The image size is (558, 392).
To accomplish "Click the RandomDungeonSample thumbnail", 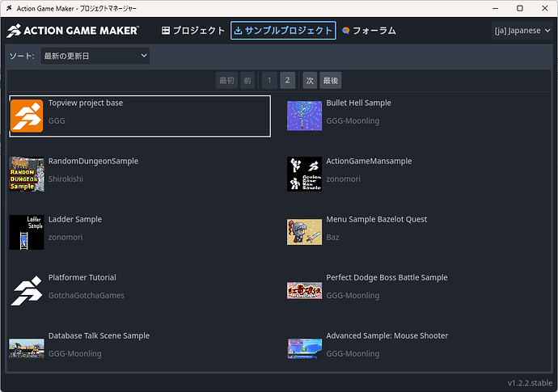I will click(x=27, y=174).
